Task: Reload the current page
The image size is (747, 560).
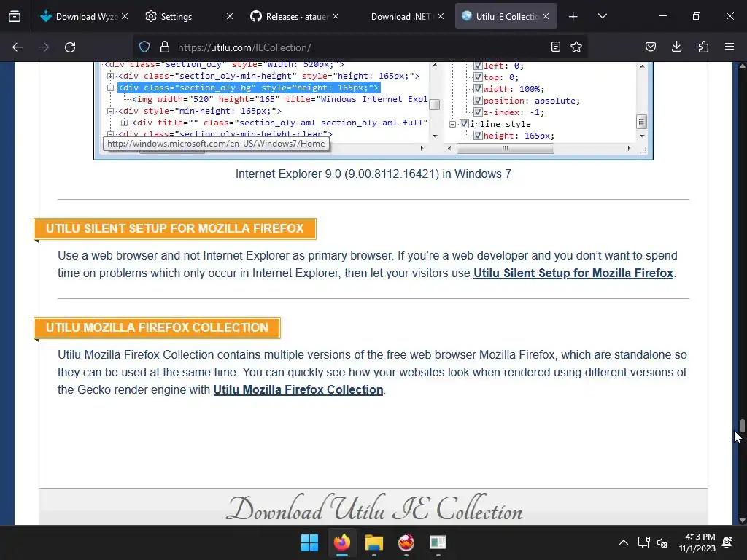Action: pyautogui.click(x=70, y=47)
